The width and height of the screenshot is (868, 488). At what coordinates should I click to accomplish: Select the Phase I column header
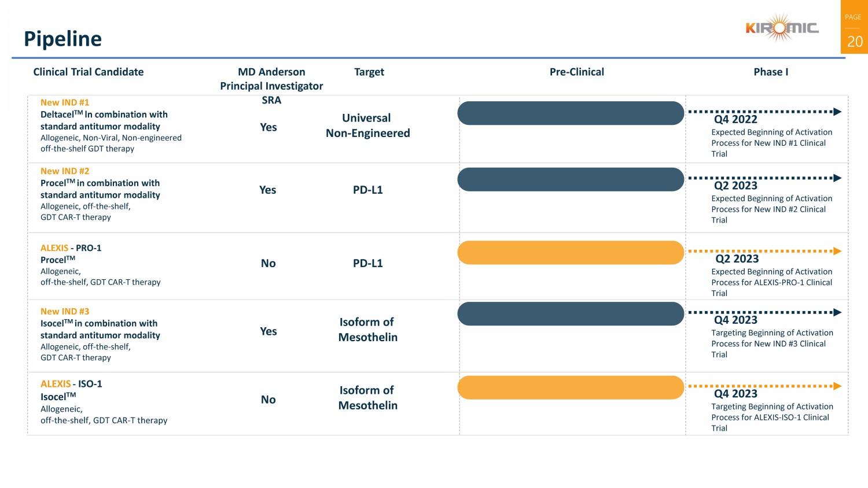[x=770, y=72]
